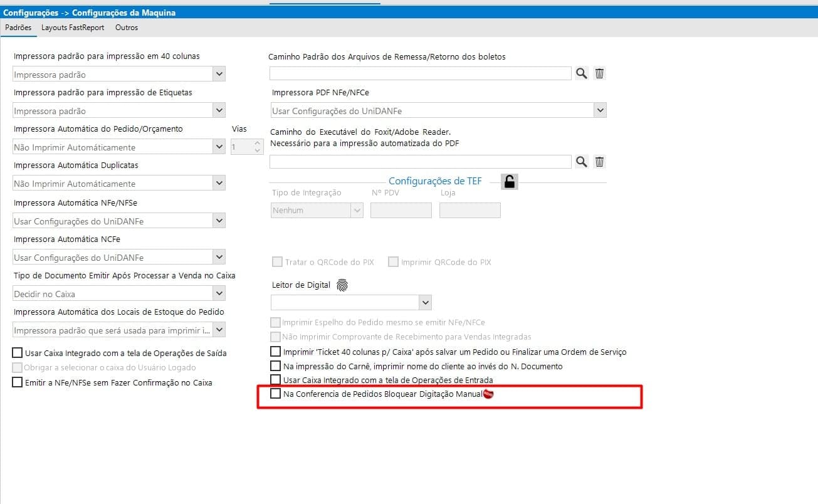Viewport: 818px width, 504px height.
Task: Enable Usar Caixa Integrado com Operações de Saída
Action: tap(18, 353)
